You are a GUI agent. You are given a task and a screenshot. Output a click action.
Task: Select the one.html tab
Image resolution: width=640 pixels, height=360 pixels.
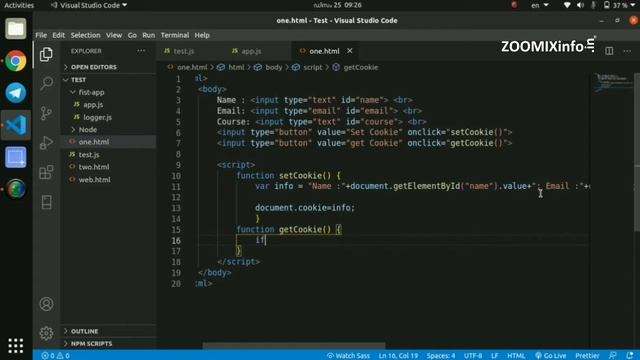point(324,51)
